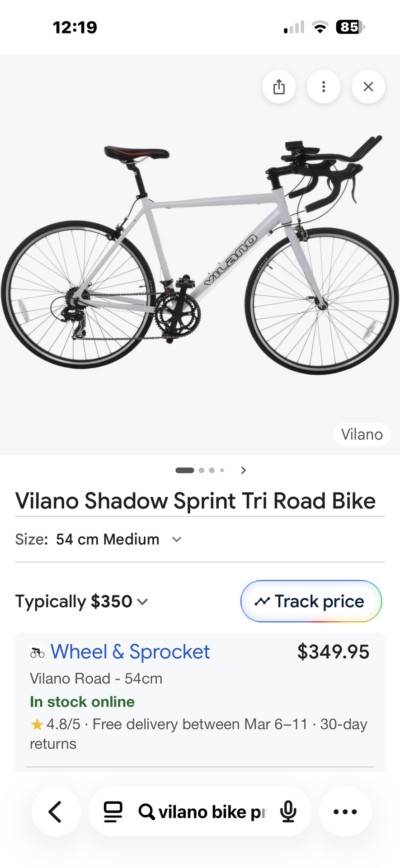Tap the $349.95 price listing
Image resolution: width=400 pixels, height=868 pixels.
(333, 652)
